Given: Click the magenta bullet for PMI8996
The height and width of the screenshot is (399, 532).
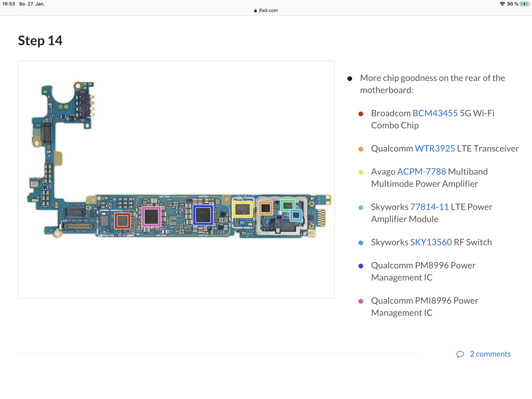Looking at the screenshot, I should point(360,301).
